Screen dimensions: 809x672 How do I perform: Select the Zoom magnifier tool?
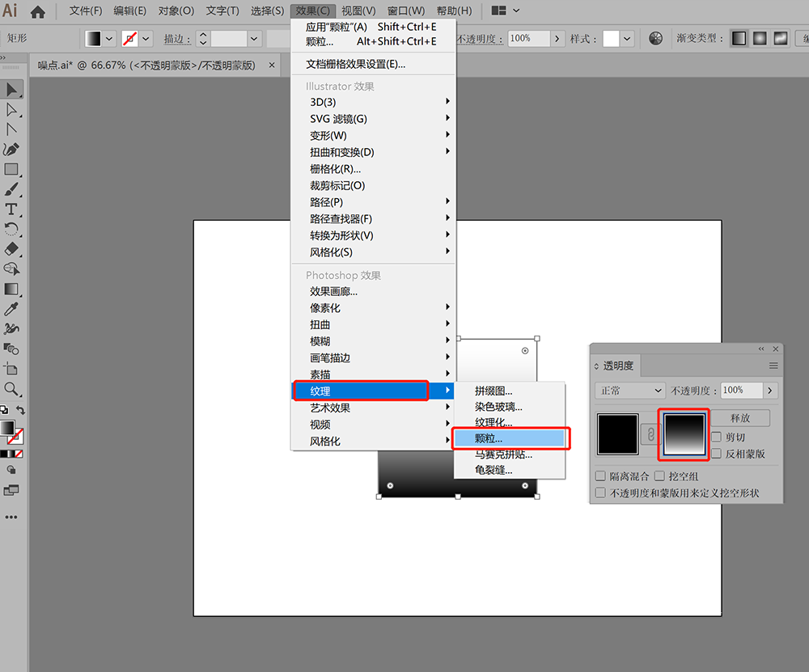11,389
